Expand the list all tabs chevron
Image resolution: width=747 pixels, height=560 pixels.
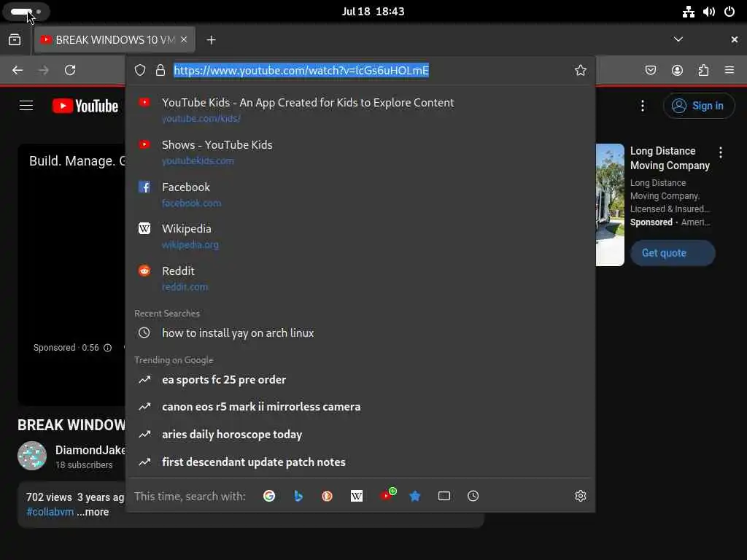678,39
